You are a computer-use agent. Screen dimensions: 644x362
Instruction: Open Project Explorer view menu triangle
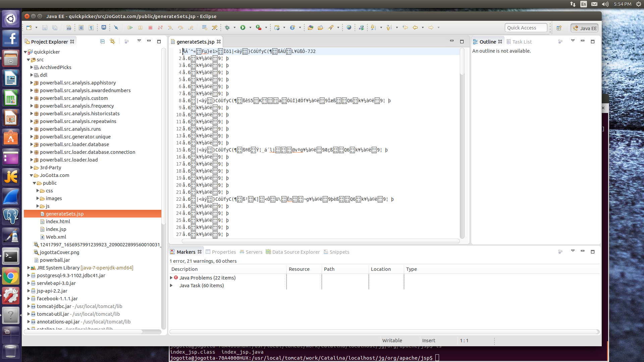click(139, 41)
